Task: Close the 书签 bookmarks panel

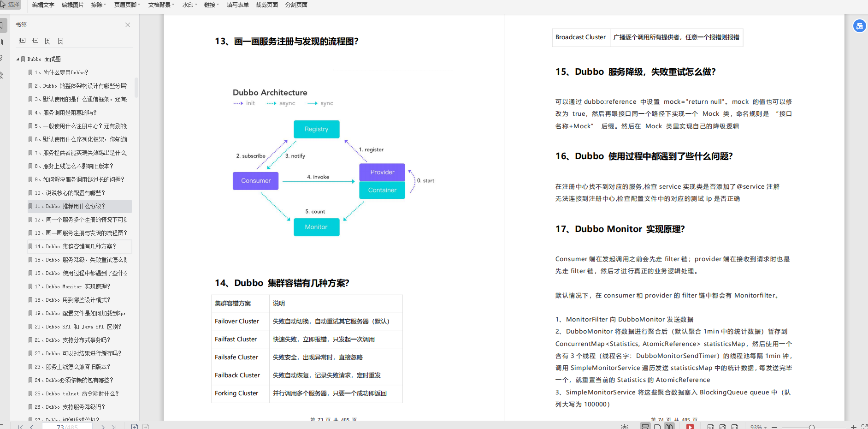Action: point(128,25)
